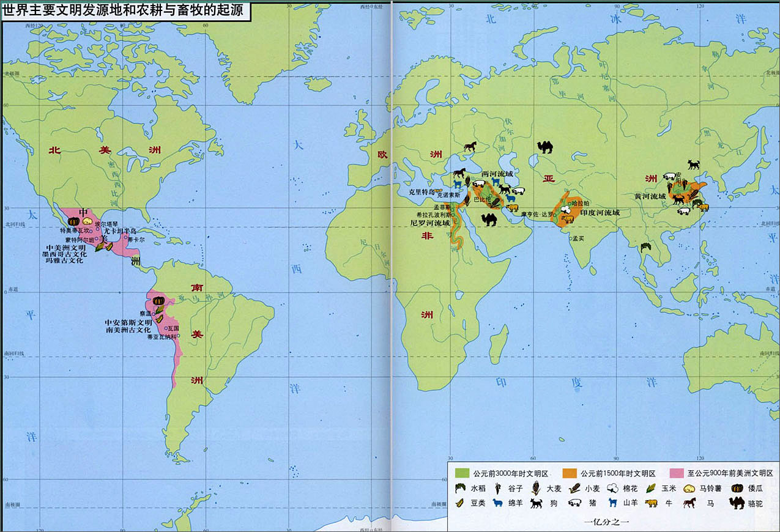Click the dog icon north of 黄河流域
The width and height of the screenshot is (780, 532).
click(x=693, y=164)
